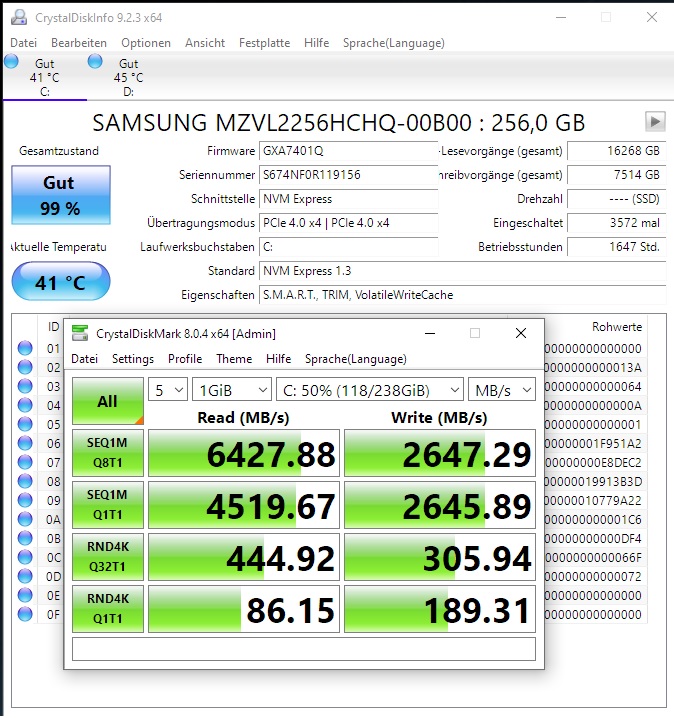Image resolution: width=674 pixels, height=718 pixels.
Task: Open Sprache(Language) menu in CrystalDiskMark
Action: 356,359
